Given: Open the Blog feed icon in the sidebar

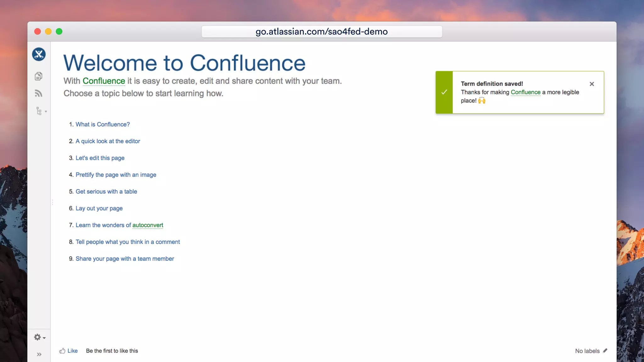Looking at the screenshot, I should 38,93.
